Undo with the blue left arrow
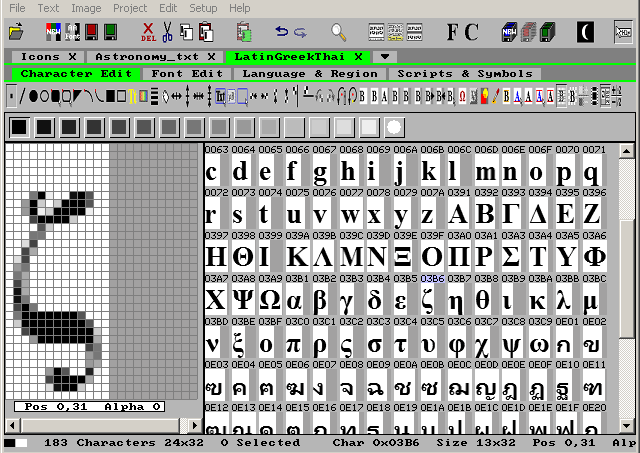Viewport: 640px width, 453px height. tap(282, 31)
